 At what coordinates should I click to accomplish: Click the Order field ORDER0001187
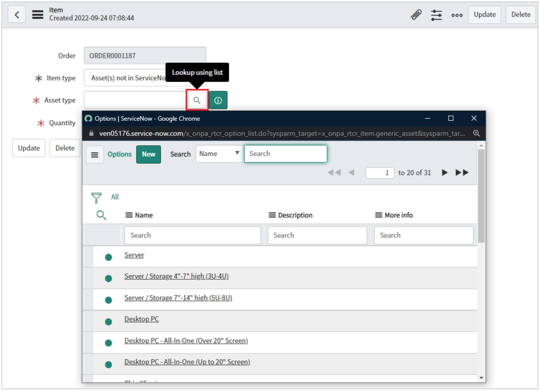[145, 55]
